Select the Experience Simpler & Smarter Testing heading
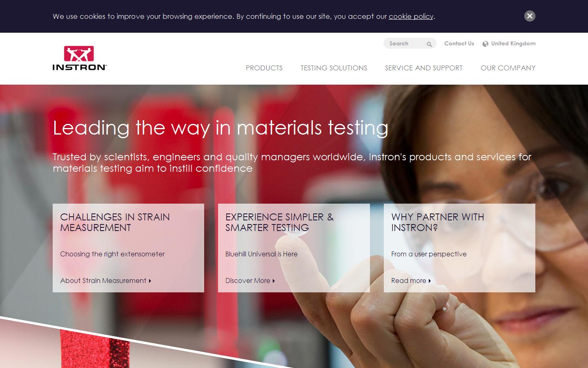This screenshot has height=368, width=588. tap(279, 222)
